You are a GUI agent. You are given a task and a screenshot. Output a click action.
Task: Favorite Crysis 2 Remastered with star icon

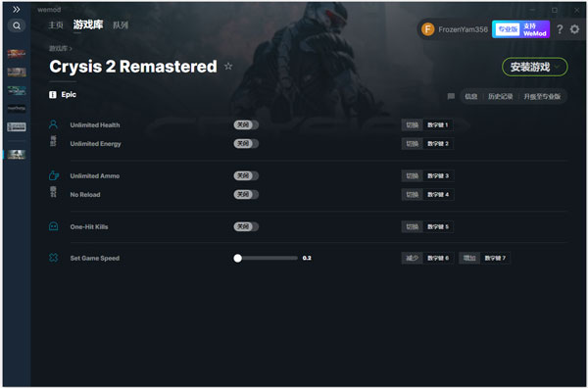point(228,67)
